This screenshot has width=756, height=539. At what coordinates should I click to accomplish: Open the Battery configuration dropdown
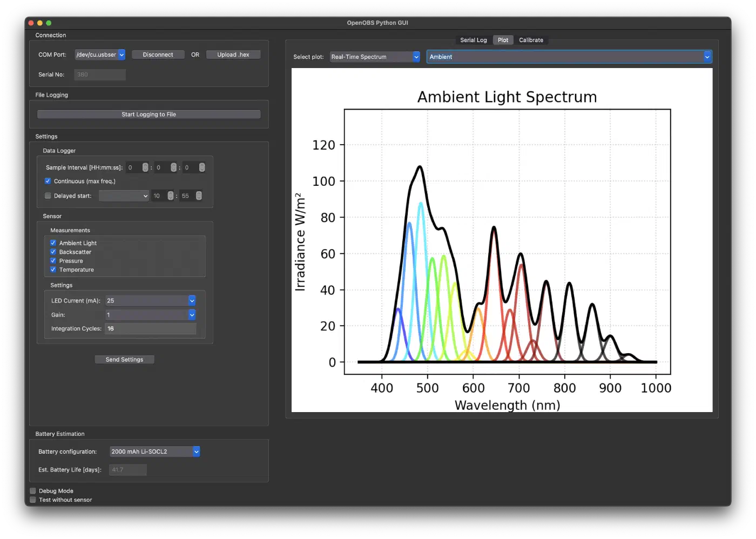[x=154, y=452]
